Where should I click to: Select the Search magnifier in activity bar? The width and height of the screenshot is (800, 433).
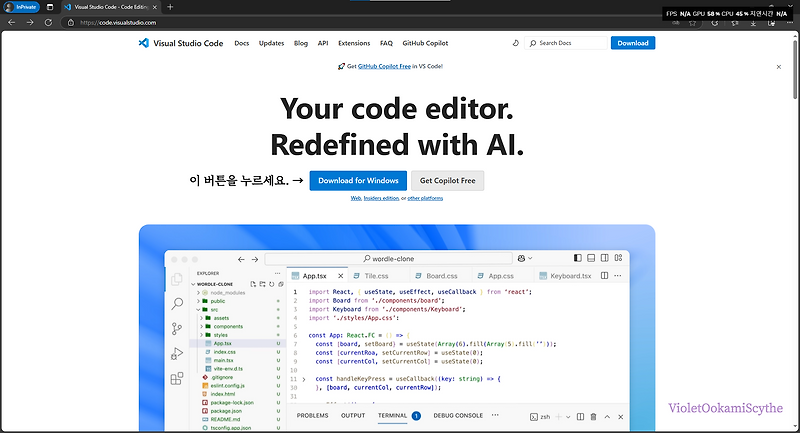pos(177,304)
